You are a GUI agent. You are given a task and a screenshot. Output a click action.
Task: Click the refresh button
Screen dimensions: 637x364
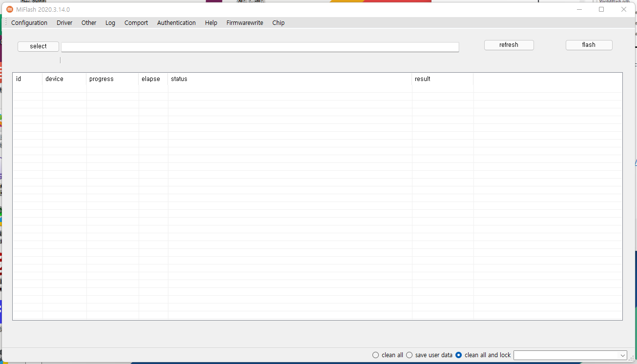(509, 45)
